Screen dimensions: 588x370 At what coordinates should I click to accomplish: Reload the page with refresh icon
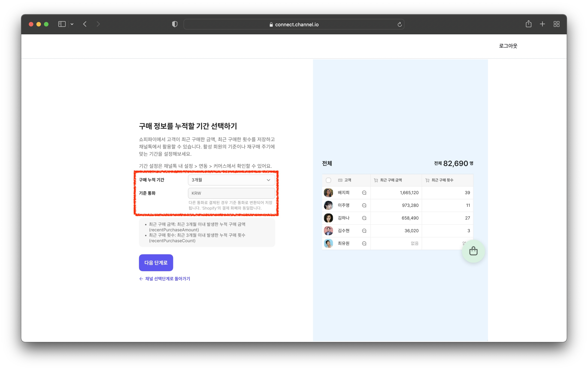400,24
